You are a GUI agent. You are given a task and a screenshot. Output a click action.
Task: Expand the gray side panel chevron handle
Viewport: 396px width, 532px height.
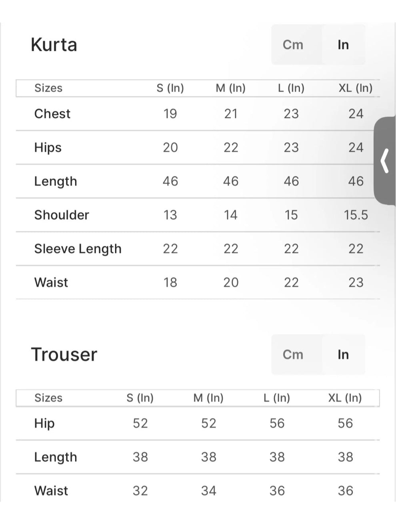click(x=385, y=161)
